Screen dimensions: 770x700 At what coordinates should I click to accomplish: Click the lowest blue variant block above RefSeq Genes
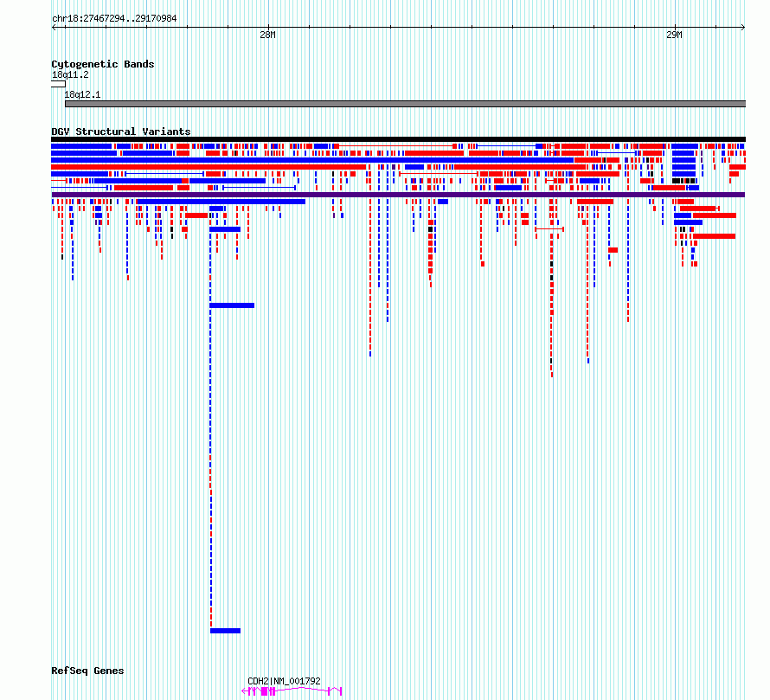coord(226,631)
